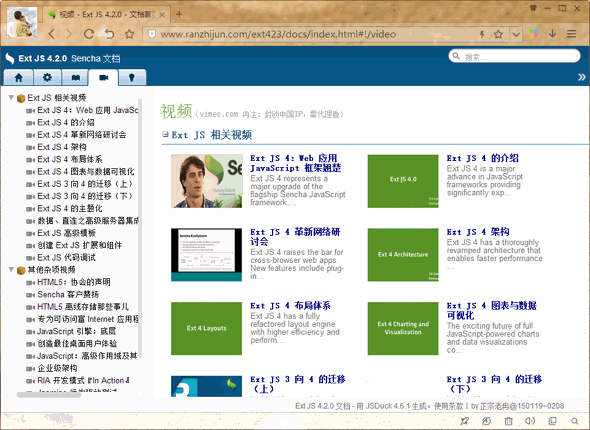The width and height of the screenshot is (590, 430).
Task: Open the Ext 4 Architecture thumbnail
Action: (x=403, y=255)
